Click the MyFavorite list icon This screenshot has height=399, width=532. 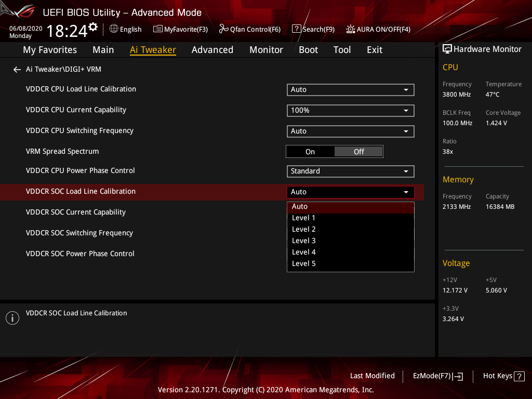tap(158, 29)
